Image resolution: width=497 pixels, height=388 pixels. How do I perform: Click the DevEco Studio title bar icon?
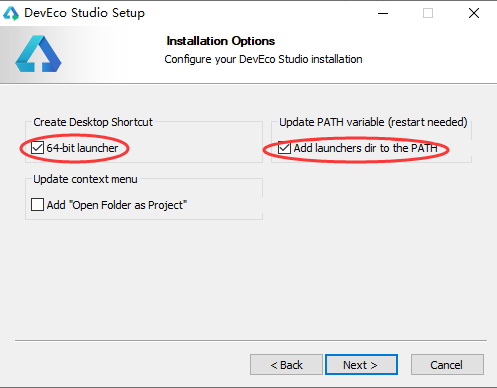pos(11,13)
